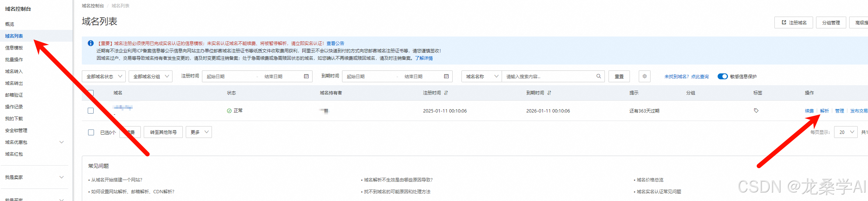868x201 pixels.
Task: Click the 2025-01-11 00:10:06 registration time
Action: click(x=445, y=111)
